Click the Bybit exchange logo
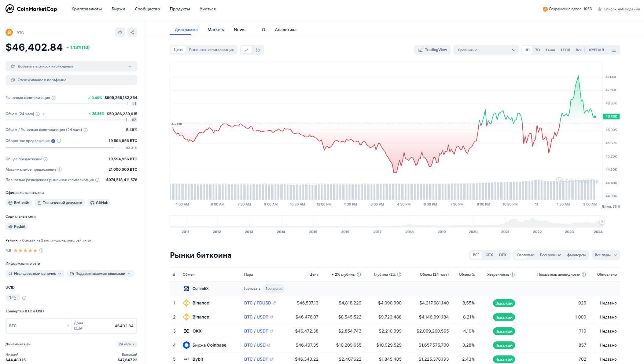The width and height of the screenshot is (644, 364). coord(186,359)
